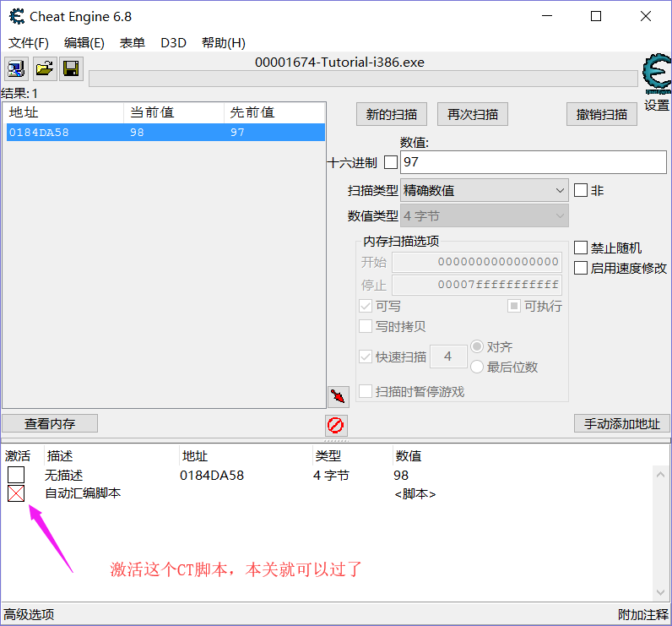Viewport: 672px width, 626px height.
Task: Click the 停止 address field
Action: click(477, 285)
